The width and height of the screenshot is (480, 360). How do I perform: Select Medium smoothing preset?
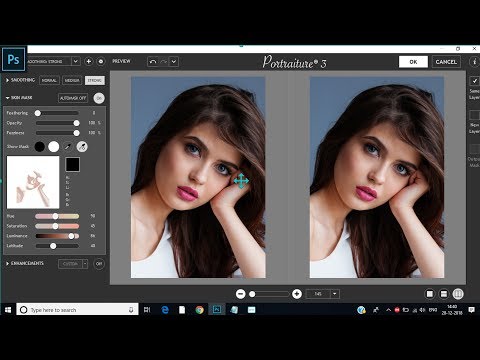point(72,80)
